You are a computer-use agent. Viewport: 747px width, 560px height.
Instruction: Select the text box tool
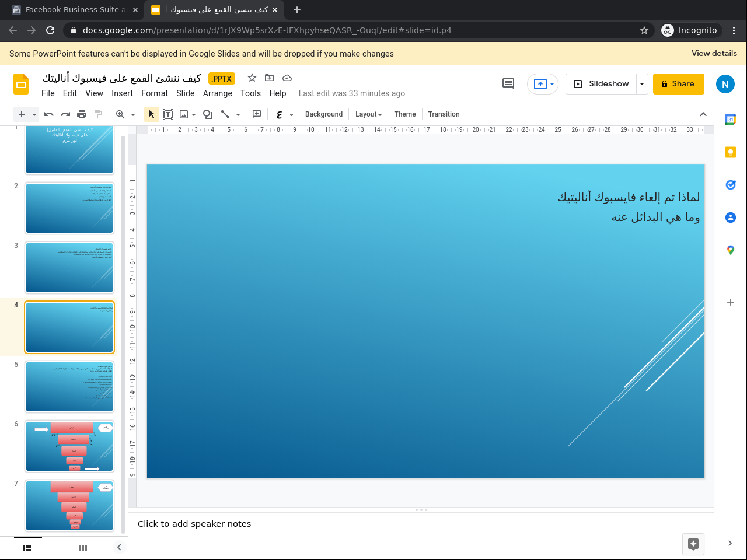pyautogui.click(x=168, y=114)
